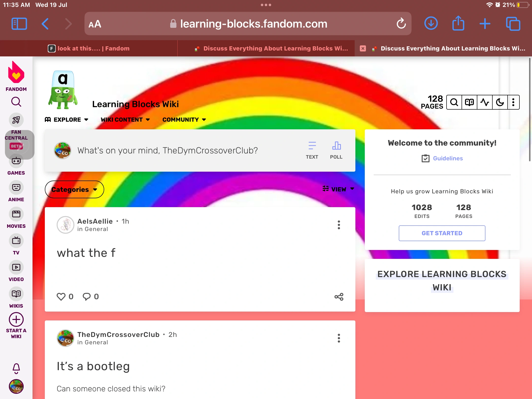
Task: Open recent activity pulse icon
Action: pos(484,102)
